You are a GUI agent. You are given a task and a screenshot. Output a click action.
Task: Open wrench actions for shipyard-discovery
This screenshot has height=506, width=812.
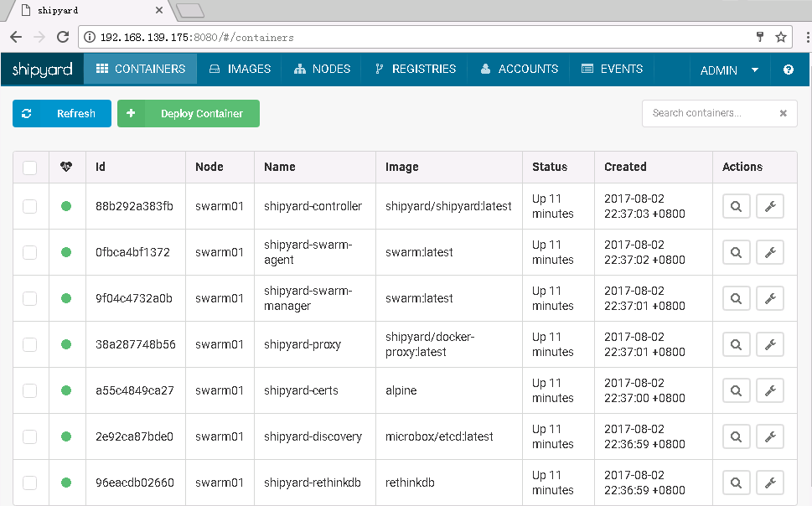coord(770,436)
